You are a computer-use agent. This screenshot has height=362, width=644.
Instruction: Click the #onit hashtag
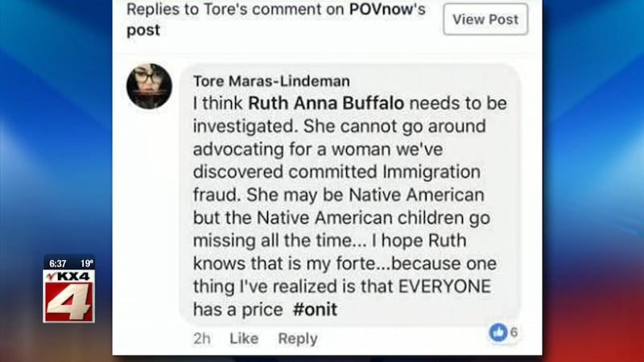[x=315, y=309]
